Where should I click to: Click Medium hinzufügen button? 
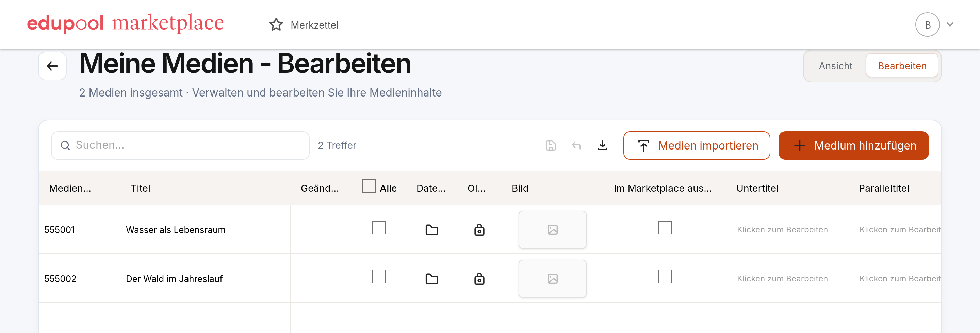click(x=853, y=145)
